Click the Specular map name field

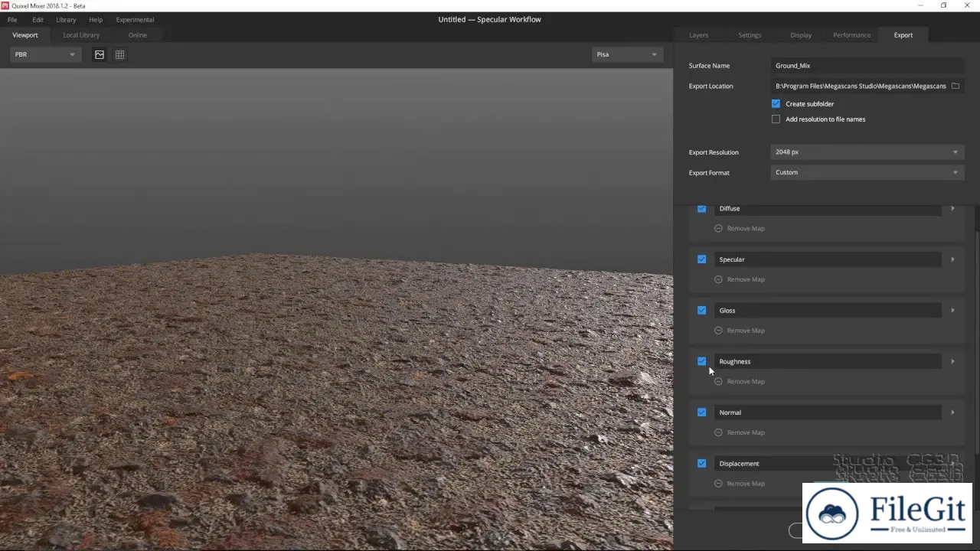(x=828, y=259)
